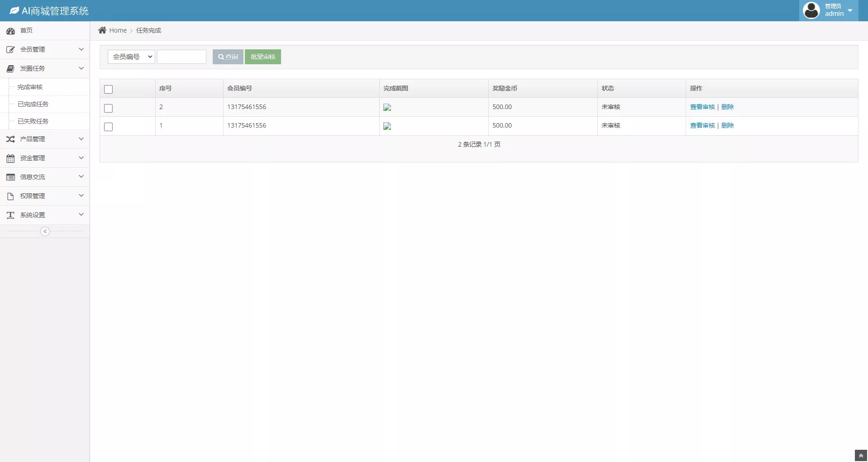This screenshot has width=868, height=462.
Task: Toggle the select-all checkbox in table header
Action: pyautogui.click(x=108, y=89)
